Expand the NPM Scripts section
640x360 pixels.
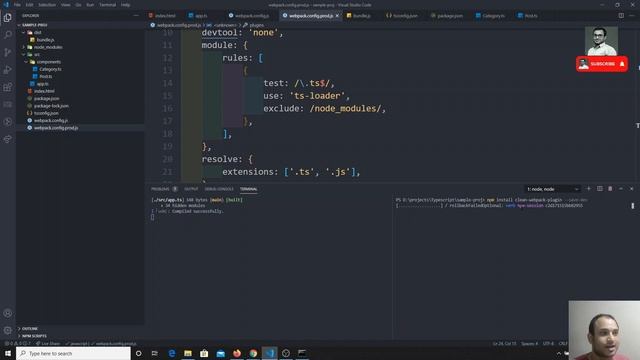(34, 336)
